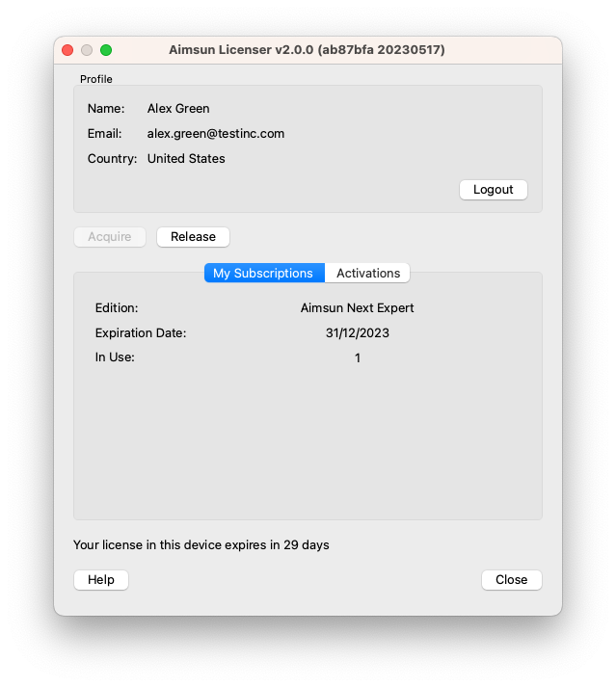
Task: Release the acquired license
Action: pos(193,237)
